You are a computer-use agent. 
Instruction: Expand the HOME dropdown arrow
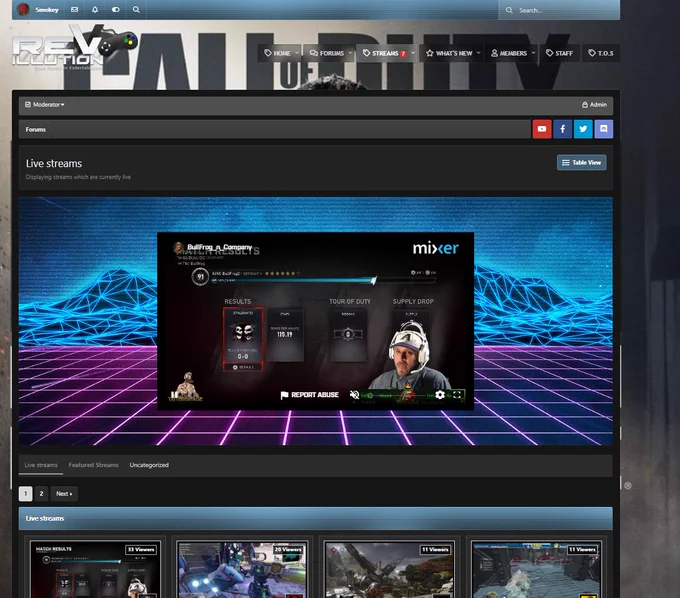tap(297, 53)
